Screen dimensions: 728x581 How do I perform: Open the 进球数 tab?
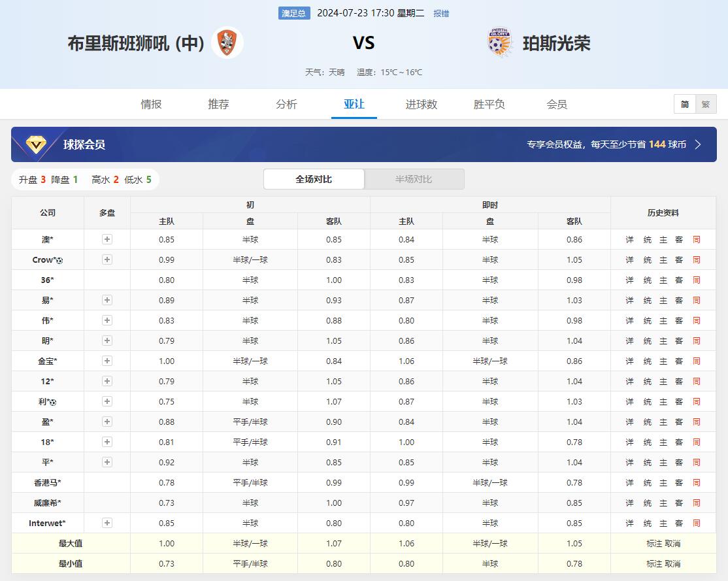(x=422, y=104)
